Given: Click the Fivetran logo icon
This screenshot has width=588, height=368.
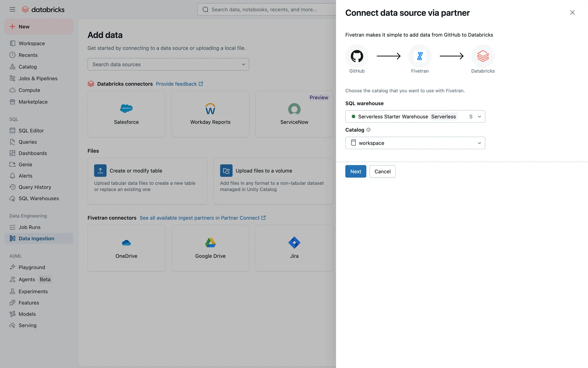Looking at the screenshot, I should click(x=420, y=56).
